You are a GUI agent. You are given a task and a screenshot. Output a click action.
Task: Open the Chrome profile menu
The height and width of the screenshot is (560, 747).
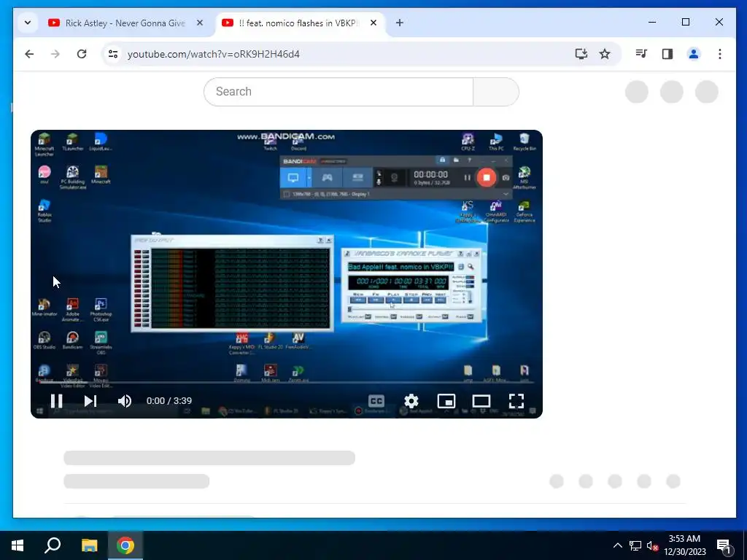694,54
